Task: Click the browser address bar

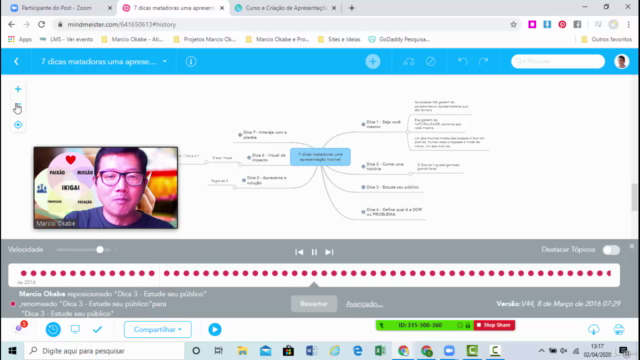Action: (282, 24)
